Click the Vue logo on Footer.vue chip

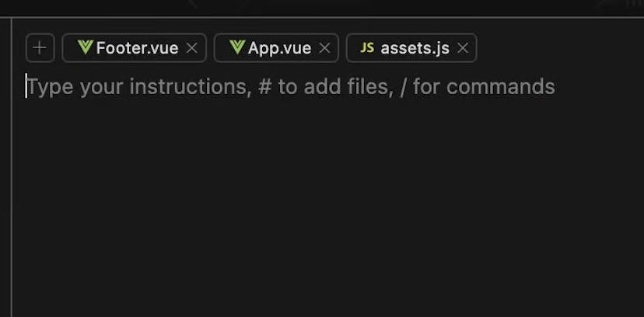click(85, 48)
